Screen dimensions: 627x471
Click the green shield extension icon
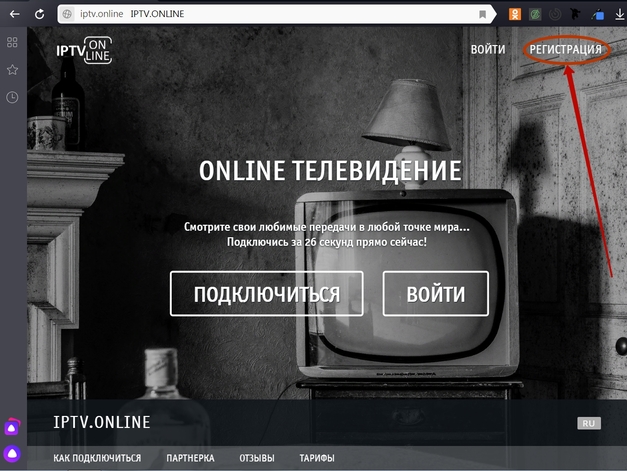(x=535, y=14)
